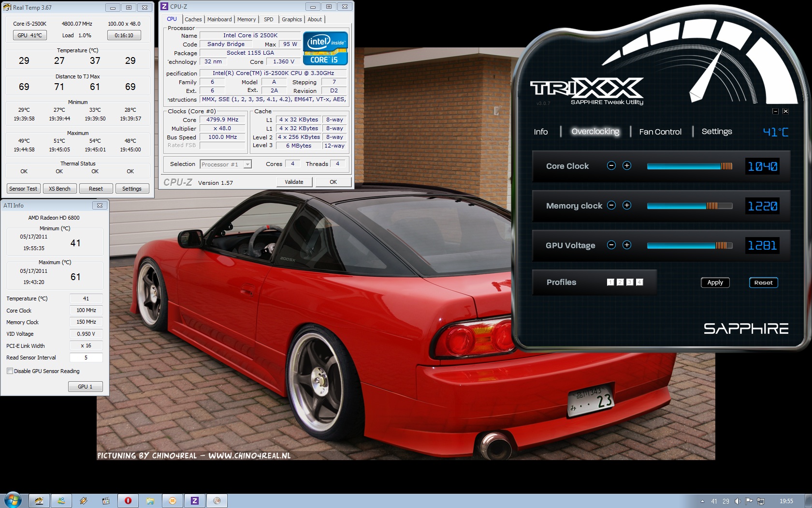Screen dimensions: 812x508
Task: Open Opera browser from the taskbar
Action: pos(128,501)
